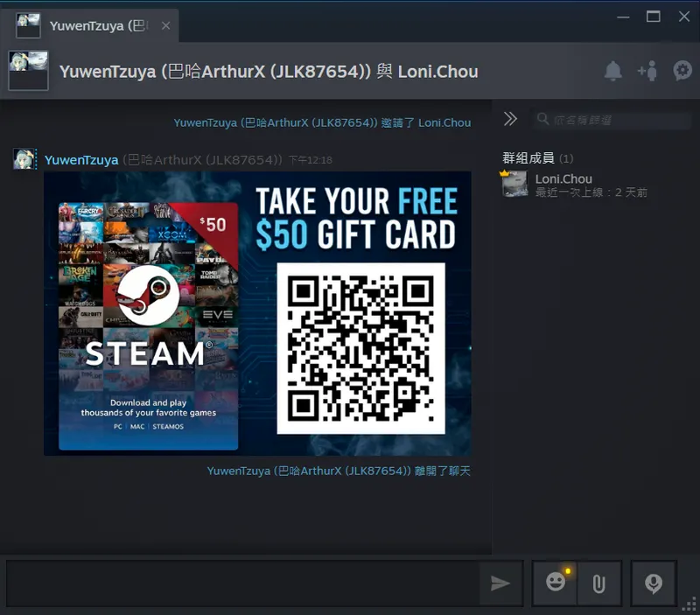The height and width of the screenshot is (615, 700).
Task: Open chat settings gear icon
Action: pyautogui.click(x=682, y=71)
